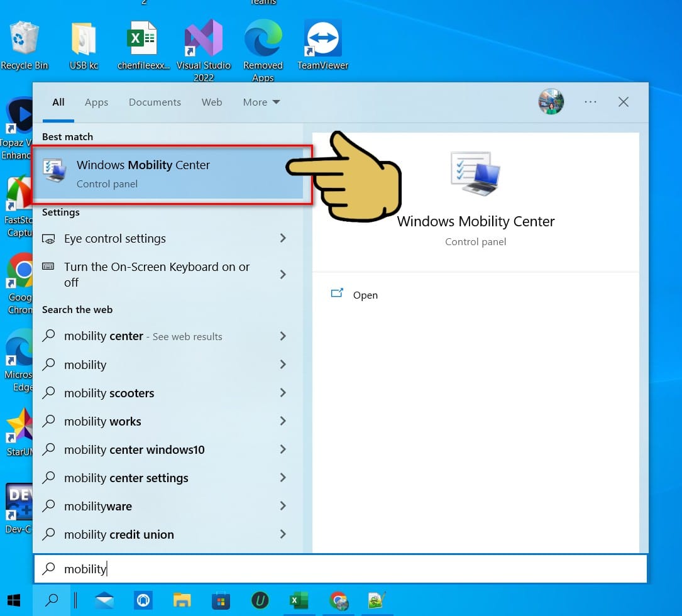Expand the More filter dropdown
This screenshot has width=682, height=616.
point(261,102)
